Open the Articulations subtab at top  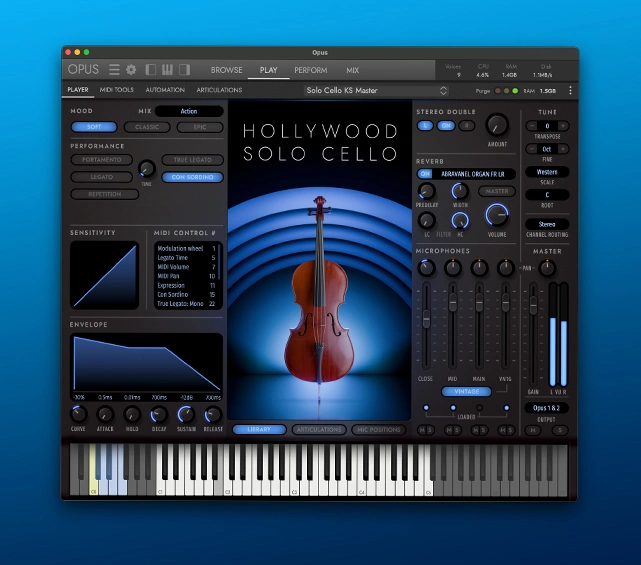[x=219, y=90]
